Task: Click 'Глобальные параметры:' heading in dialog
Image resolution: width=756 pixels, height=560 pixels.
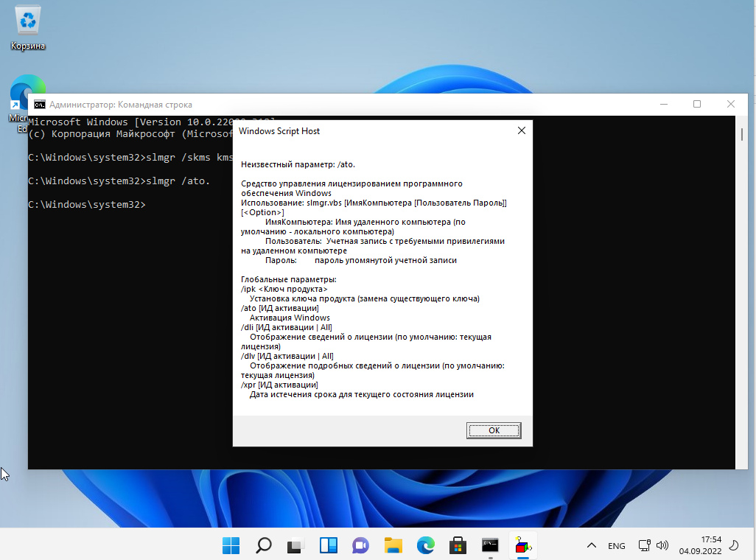Action: tap(289, 279)
